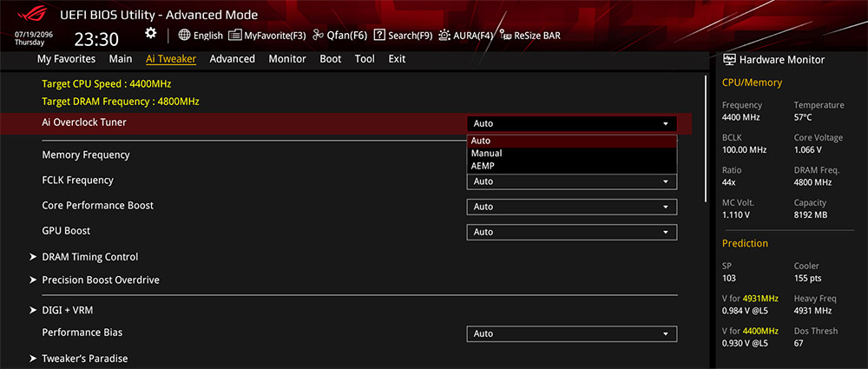This screenshot has width=868, height=369.
Task: Open Core Performance Boost dropdown
Action: click(571, 207)
